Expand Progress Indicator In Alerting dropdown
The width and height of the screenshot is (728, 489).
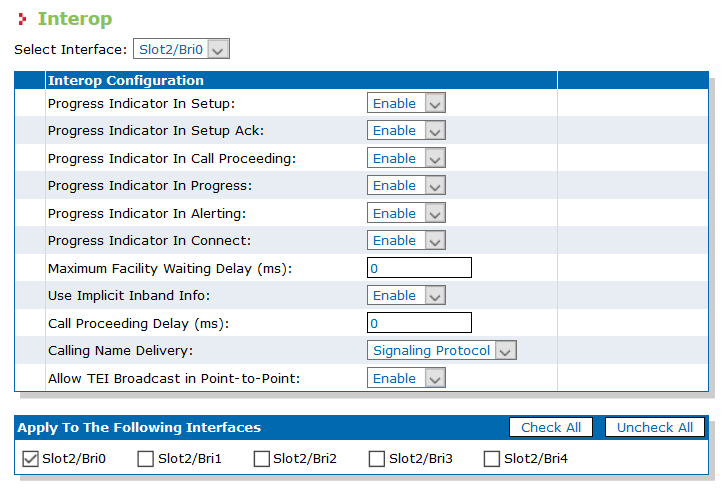click(406, 213)
